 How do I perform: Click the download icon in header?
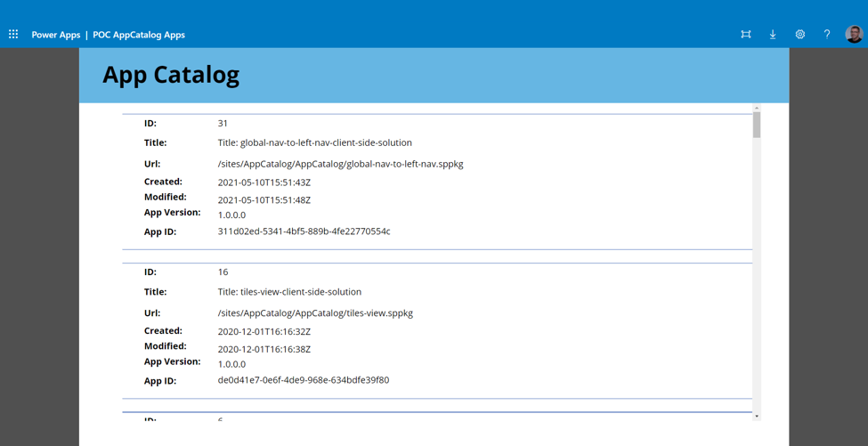click(x=773, y=35)
